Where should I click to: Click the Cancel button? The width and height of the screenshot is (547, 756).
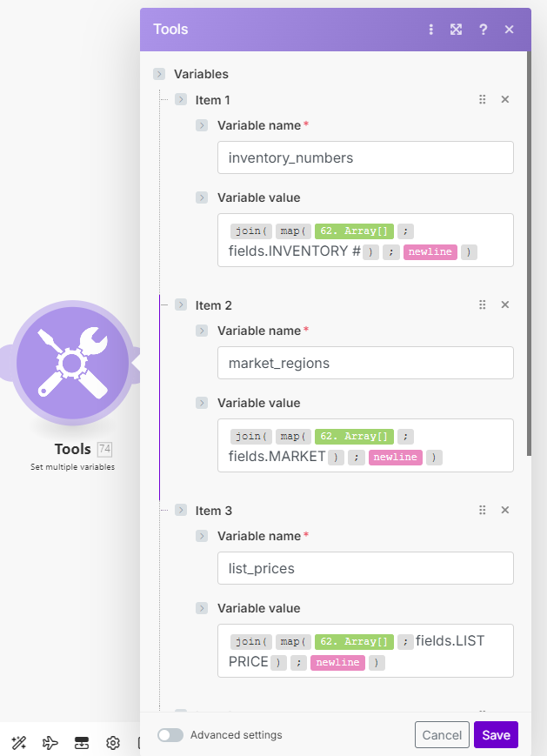point(442,735)
